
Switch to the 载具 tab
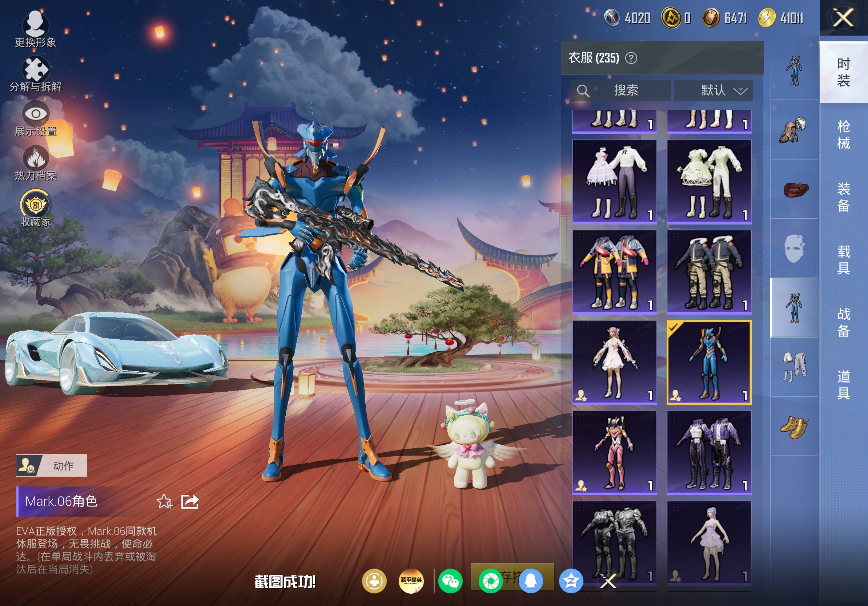click(x=843, y=259)
